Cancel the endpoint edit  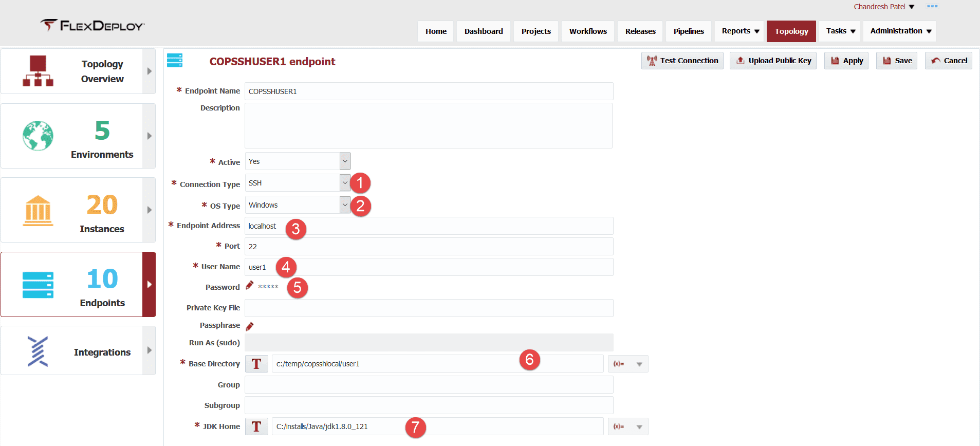[x=949, y=61]
